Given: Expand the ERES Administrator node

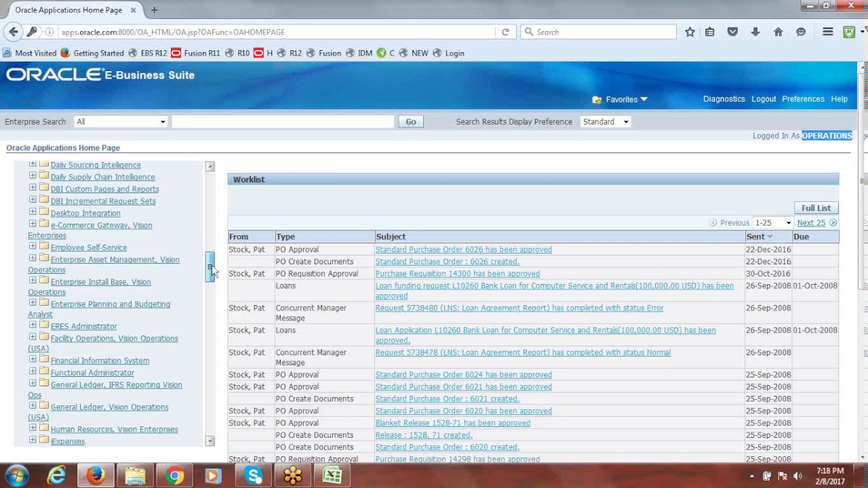Looking at the screenshot, I should (33, 325).
